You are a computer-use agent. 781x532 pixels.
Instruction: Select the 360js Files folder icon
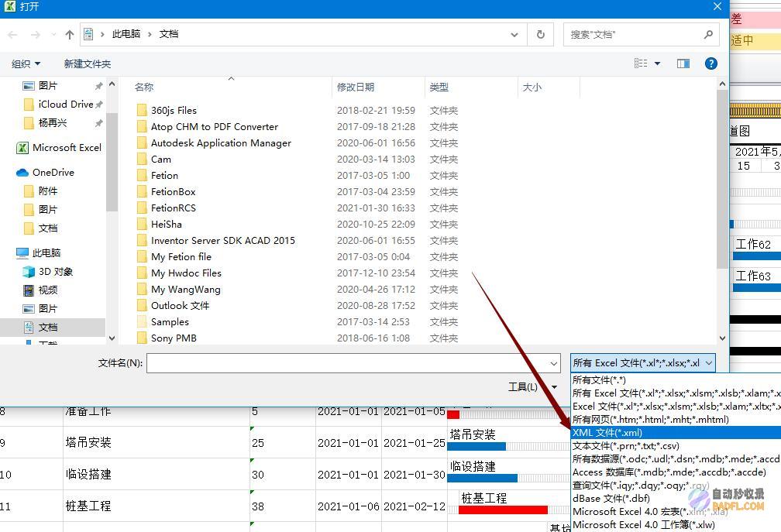142,110
